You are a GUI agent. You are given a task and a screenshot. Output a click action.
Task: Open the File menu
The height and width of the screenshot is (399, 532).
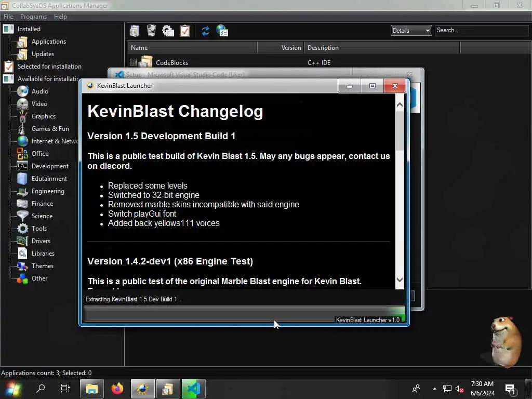click(x=8, y=17)
